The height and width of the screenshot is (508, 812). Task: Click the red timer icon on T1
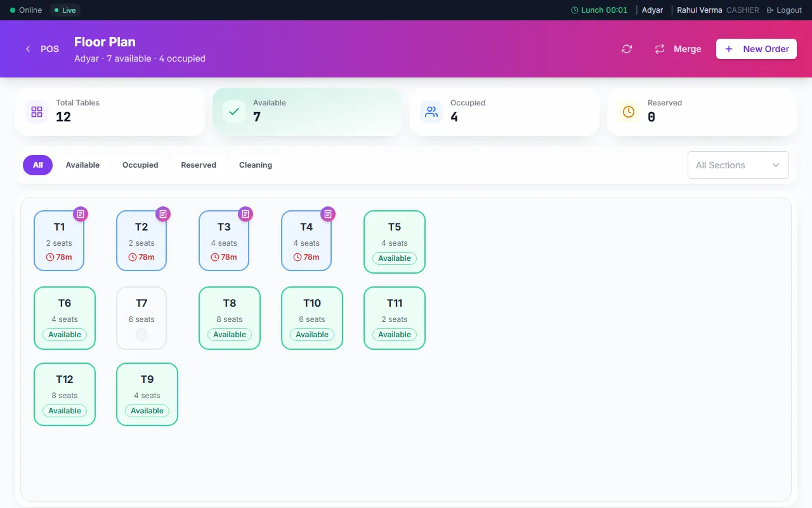(x=50, y=257)
